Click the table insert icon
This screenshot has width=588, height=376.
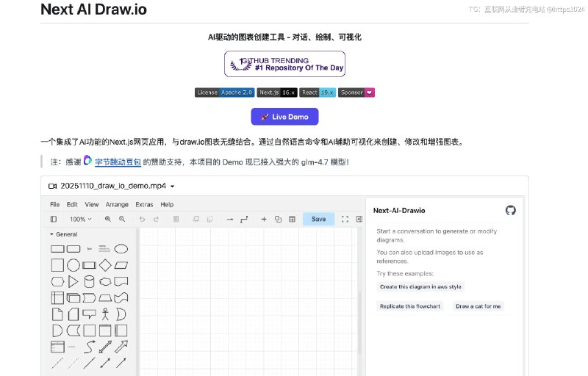tap(292, 219)
